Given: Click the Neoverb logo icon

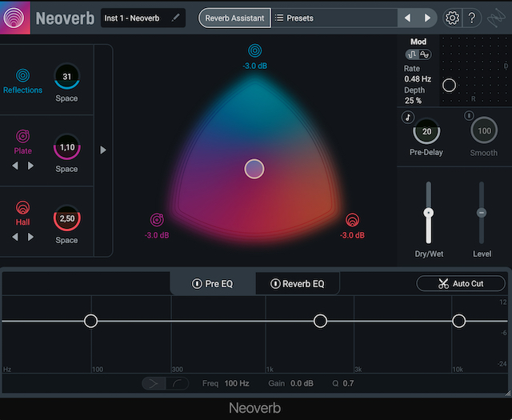Looking at the screenshot, I should 14,18.
